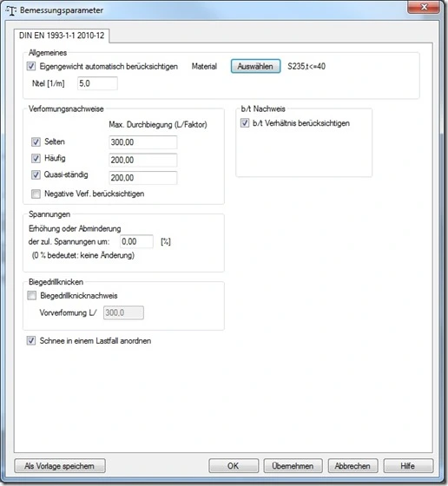
Task: Focus the Selten max deflection field
Action: [x=143, y=142]
